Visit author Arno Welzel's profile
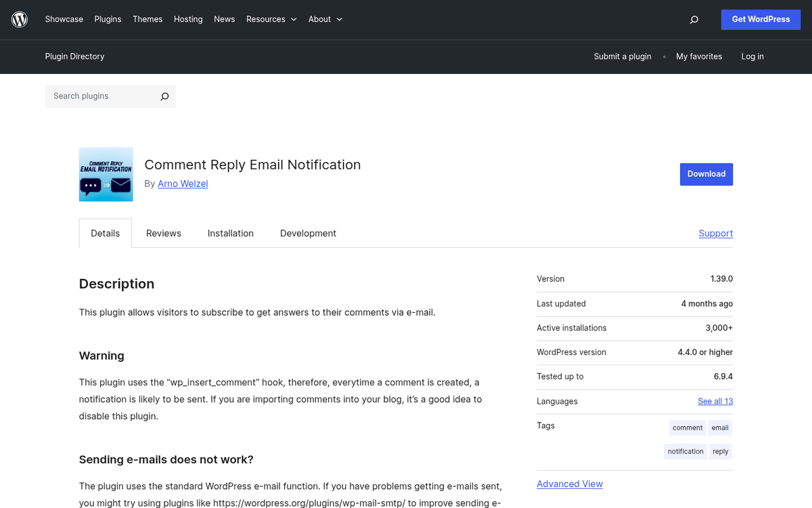This screenshot has height=508, width=812. (183, 184)
